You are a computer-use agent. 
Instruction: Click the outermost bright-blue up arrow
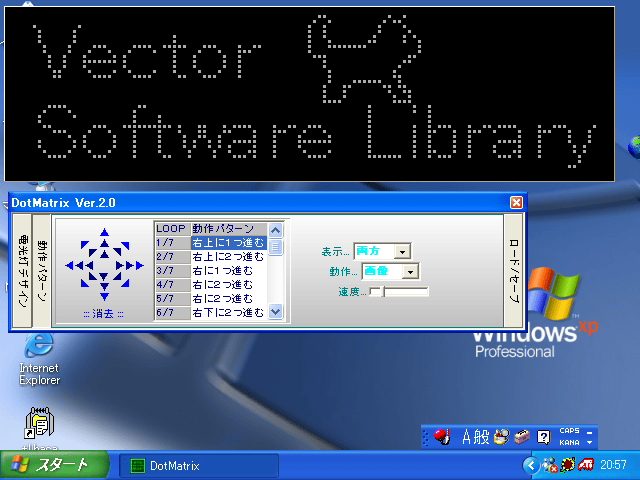tap(104, 232)
